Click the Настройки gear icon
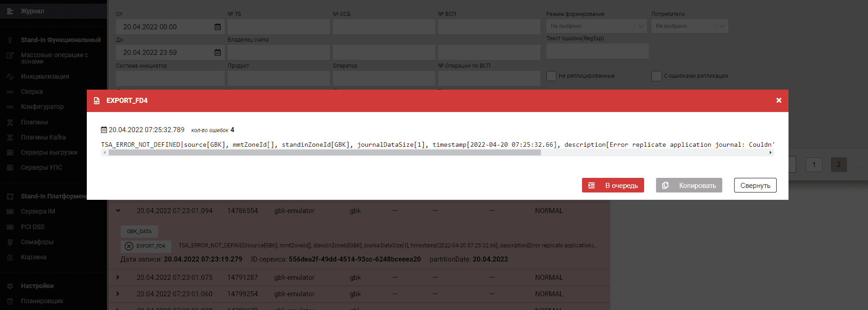Image resolution: width=868 pixels, height=310 pixels. coord(10,286)
